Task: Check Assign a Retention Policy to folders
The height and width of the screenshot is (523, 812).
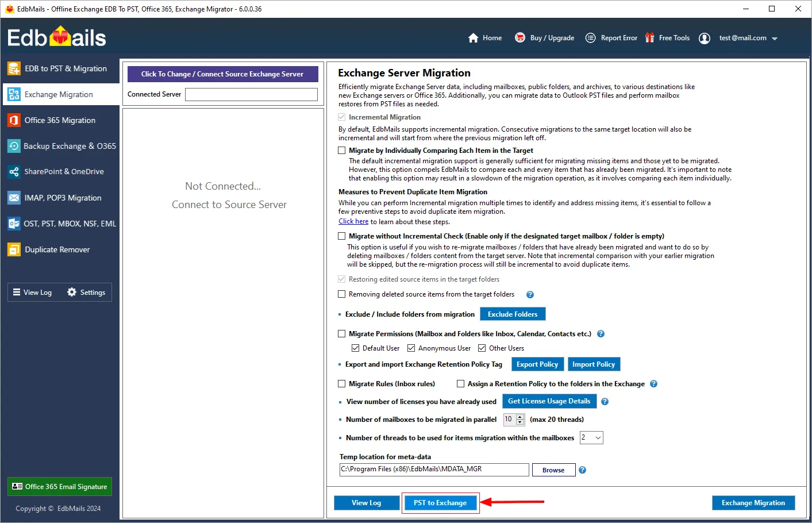Action: (460, 383)
